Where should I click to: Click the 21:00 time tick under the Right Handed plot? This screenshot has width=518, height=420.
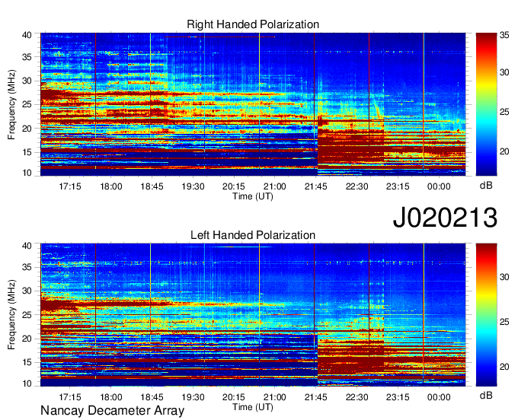click(x=275, y=186)
